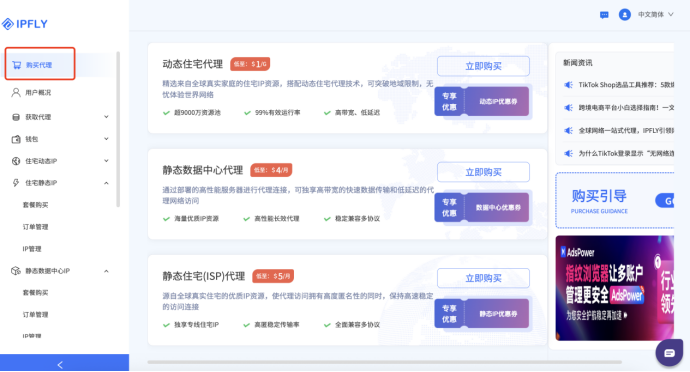Click the 购买代理 shopping cart item
The height and width of the screenshot is (372, 690).
40,64
